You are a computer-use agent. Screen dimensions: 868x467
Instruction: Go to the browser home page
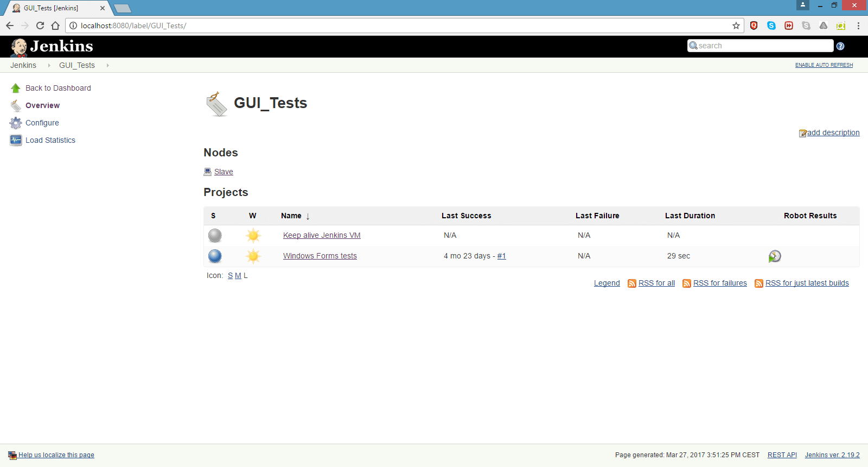coord(55,26)
